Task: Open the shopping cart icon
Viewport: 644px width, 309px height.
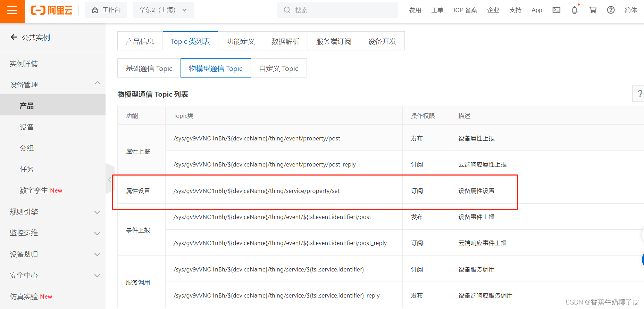Action: [593, 10]
